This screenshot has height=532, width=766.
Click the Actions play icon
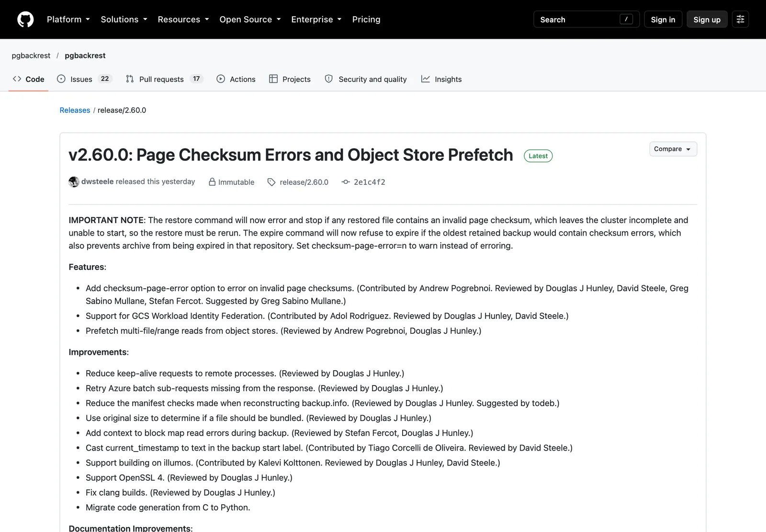coord(221,79)
